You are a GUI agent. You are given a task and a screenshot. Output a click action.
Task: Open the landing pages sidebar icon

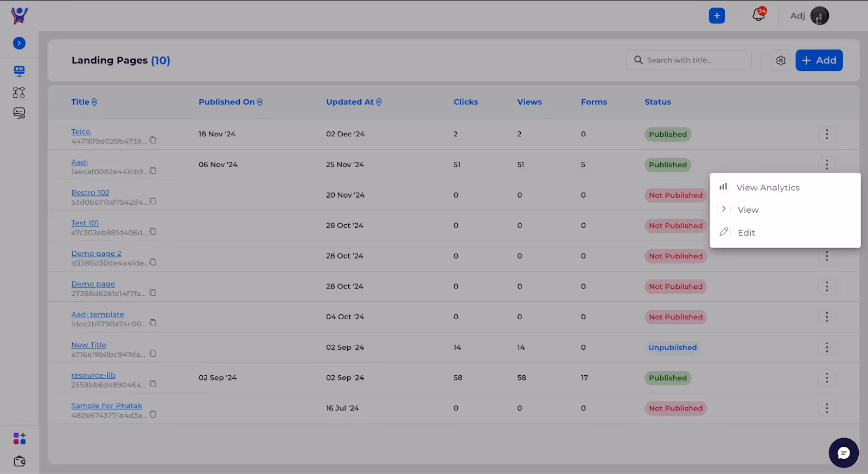coord(19,71)
